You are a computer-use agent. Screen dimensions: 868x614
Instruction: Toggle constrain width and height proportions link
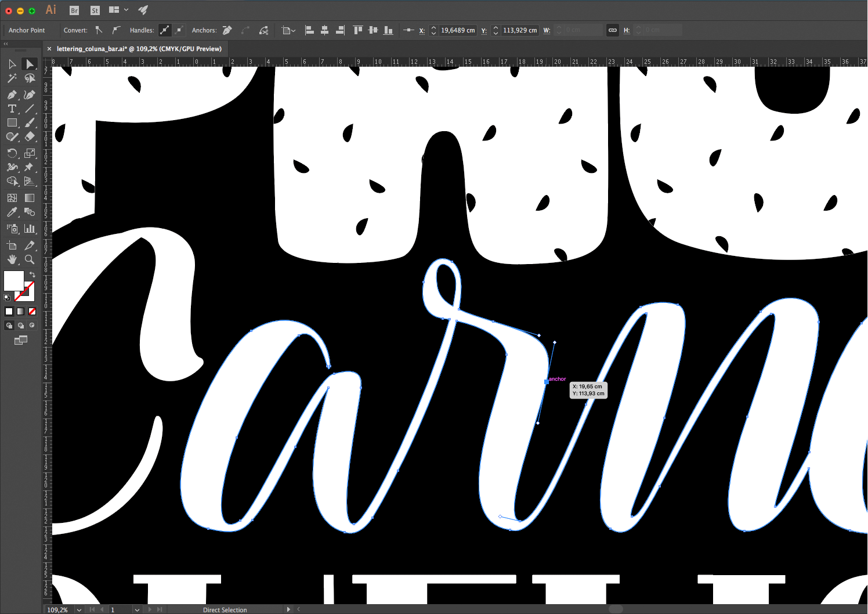coord(612,30)
